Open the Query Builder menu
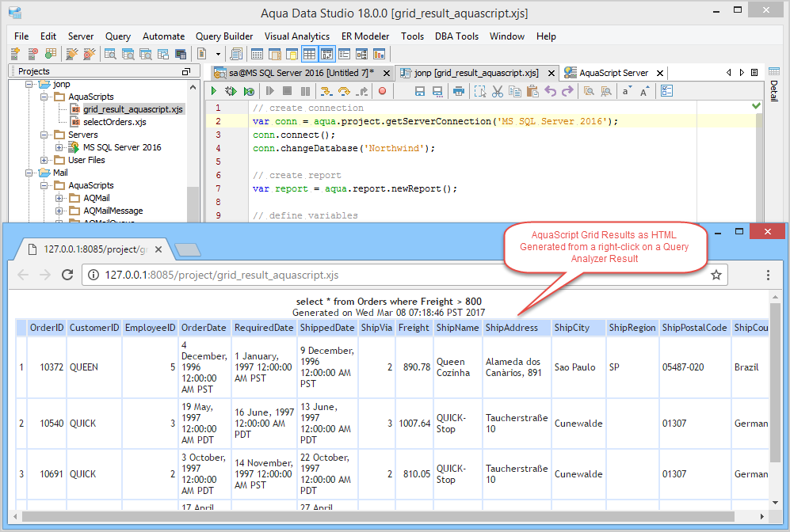Screen dimensions: 790x532 224,36
